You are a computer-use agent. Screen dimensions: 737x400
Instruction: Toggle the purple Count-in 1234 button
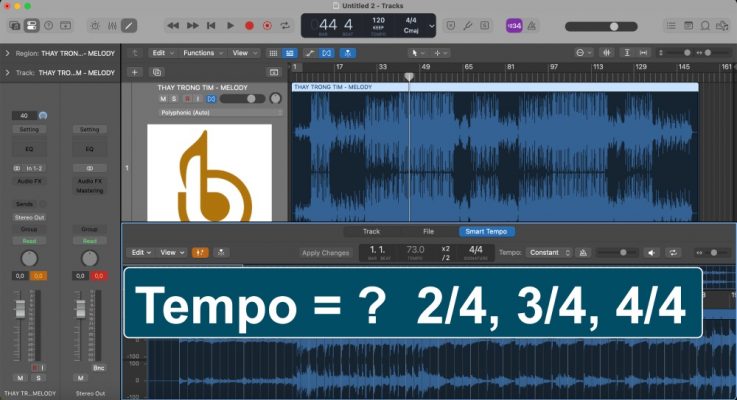point(514,25)
